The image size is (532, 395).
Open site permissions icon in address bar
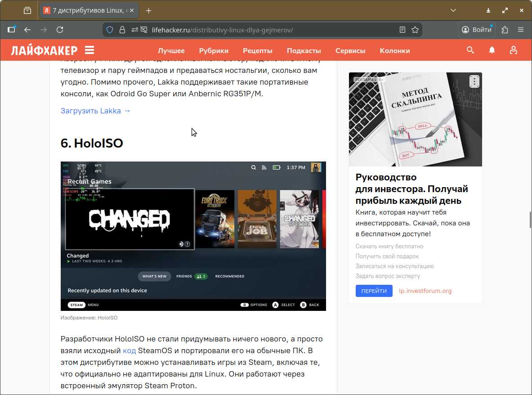(x=135, y=30)
